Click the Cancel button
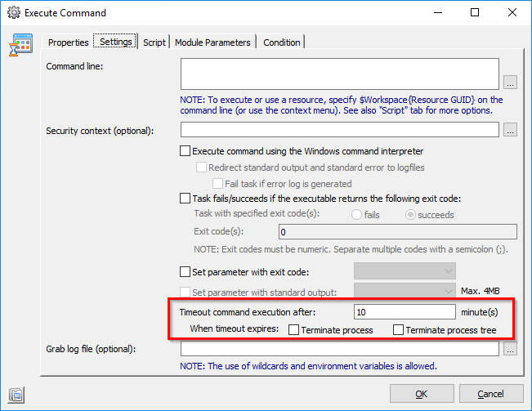This screenshot has width=532, height=411. [490, 394]
